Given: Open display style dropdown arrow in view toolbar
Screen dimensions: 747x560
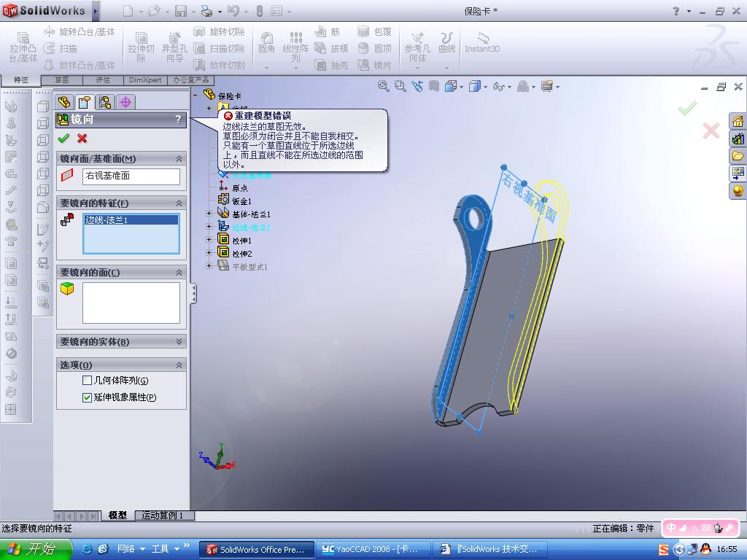Looking at the screenshot, I should click(485, 87).
